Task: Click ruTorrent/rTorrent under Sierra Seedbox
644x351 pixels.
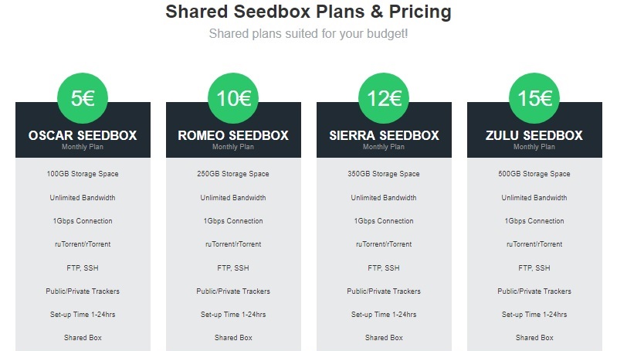Action: pyautogui.click(x=384, y=244)
